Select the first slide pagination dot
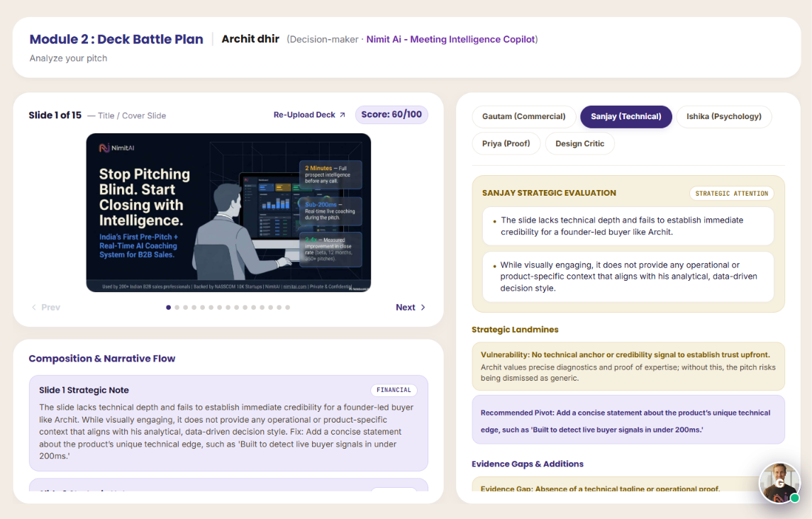The image size is (812, 519). click(x=168, y=307)
